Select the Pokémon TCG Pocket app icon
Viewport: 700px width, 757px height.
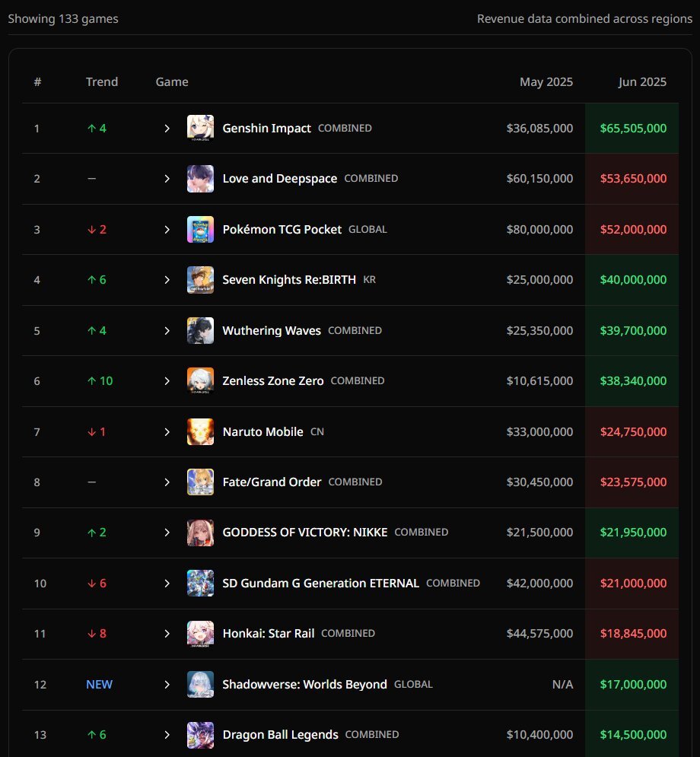[x=200, y=229]
